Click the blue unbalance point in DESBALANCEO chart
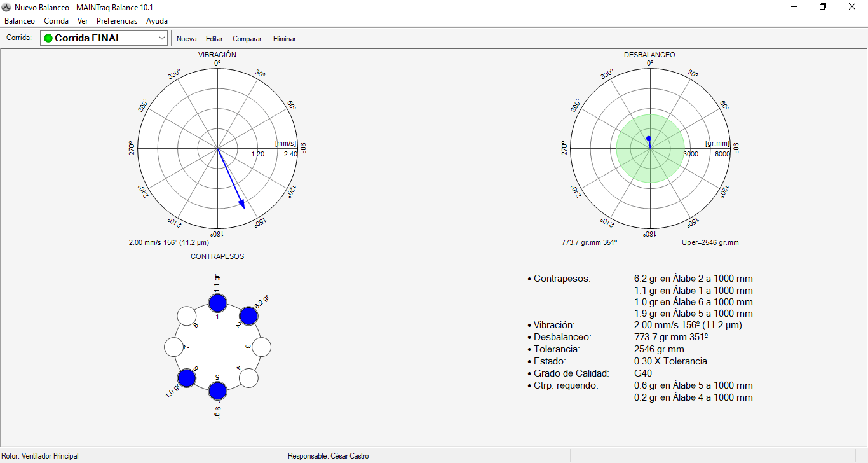 click(649, 137)
